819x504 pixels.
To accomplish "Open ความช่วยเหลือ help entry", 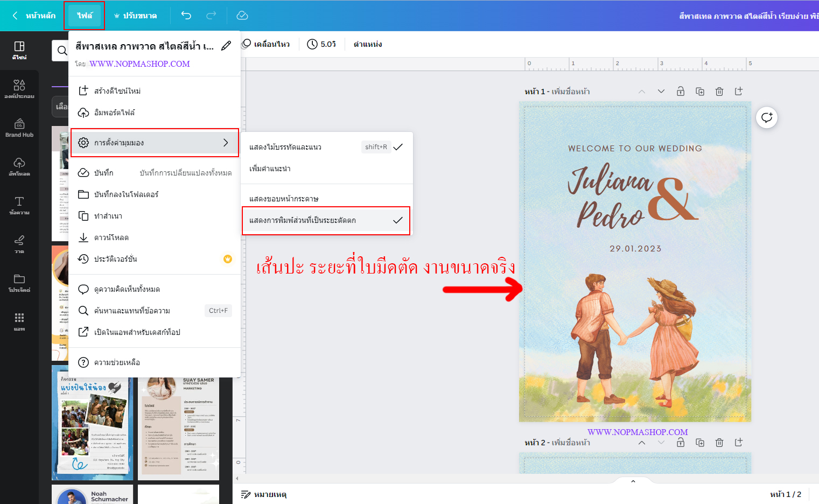I will [x=155, y=362].
